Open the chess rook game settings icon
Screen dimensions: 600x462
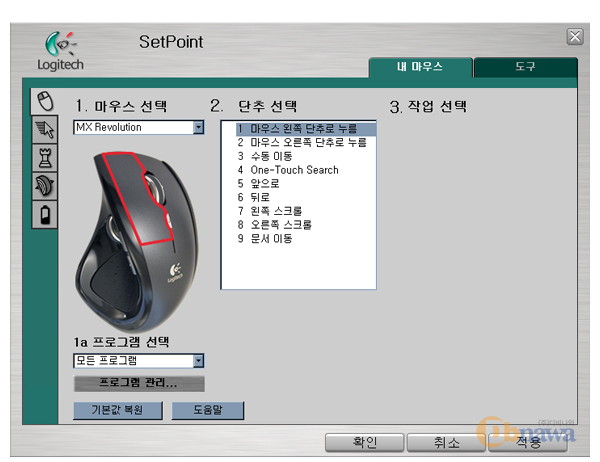[x=45, y=158]
